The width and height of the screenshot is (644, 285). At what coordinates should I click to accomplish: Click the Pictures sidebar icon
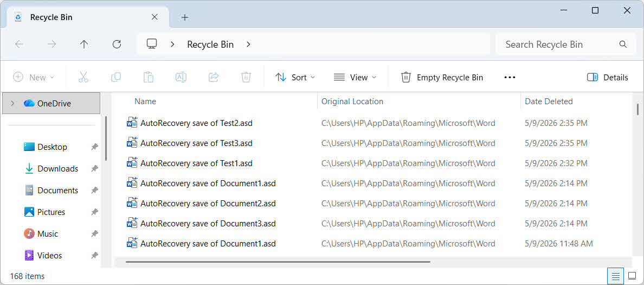29,212
